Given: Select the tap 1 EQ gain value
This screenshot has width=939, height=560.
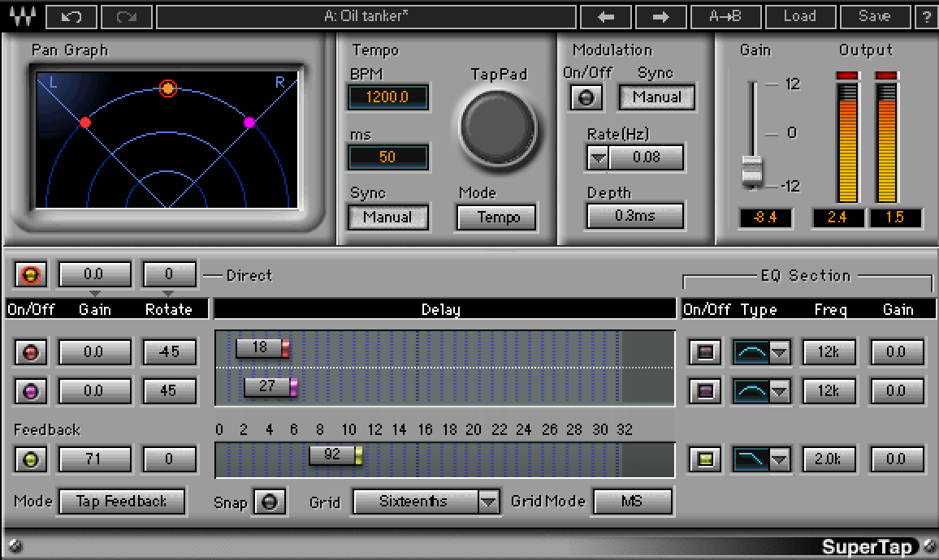Looking at the screenshot, I should click(896, 352).
